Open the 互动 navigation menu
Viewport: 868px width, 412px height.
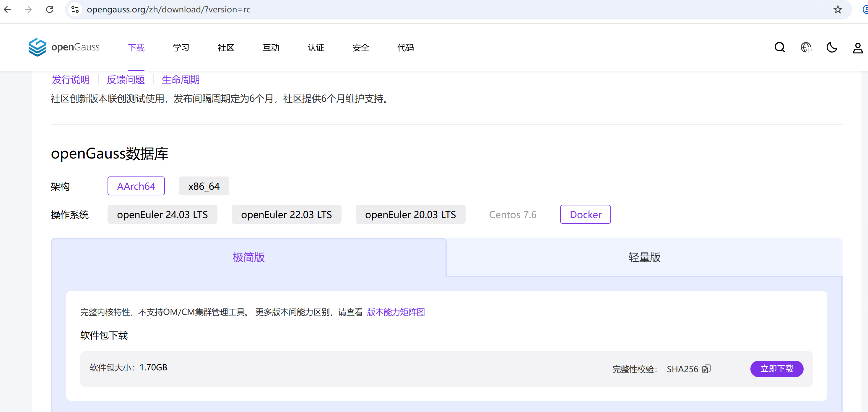point(271,48)
